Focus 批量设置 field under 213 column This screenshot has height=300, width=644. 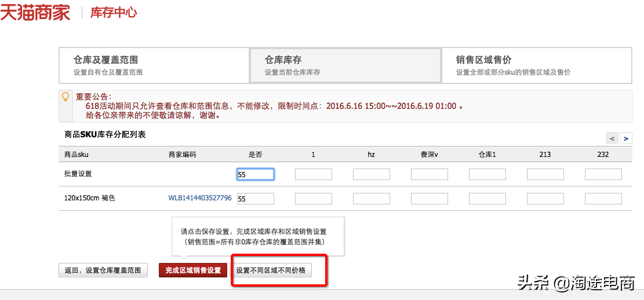[545, 174]
